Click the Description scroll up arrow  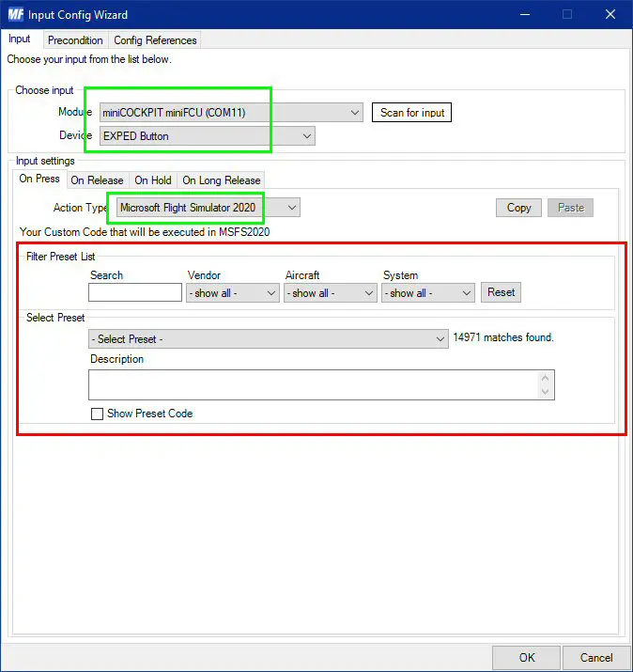[x=546, y=378]
